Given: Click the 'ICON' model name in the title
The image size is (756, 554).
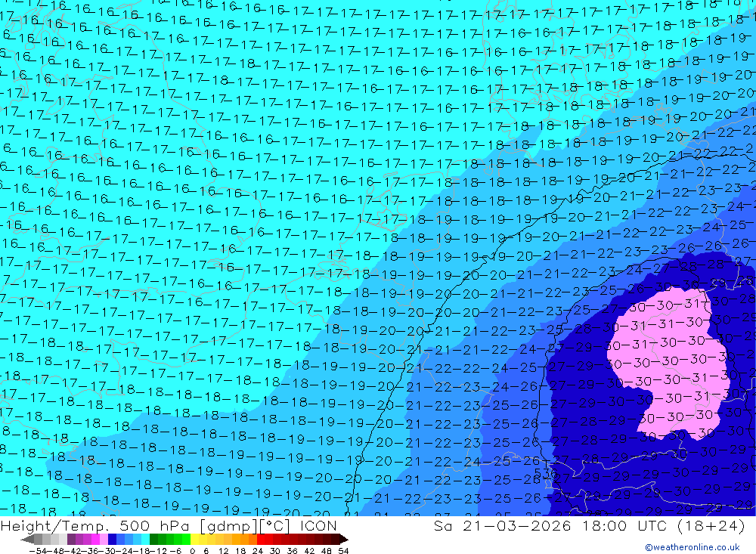Looking at the screenshot, I should coord(318,526).
